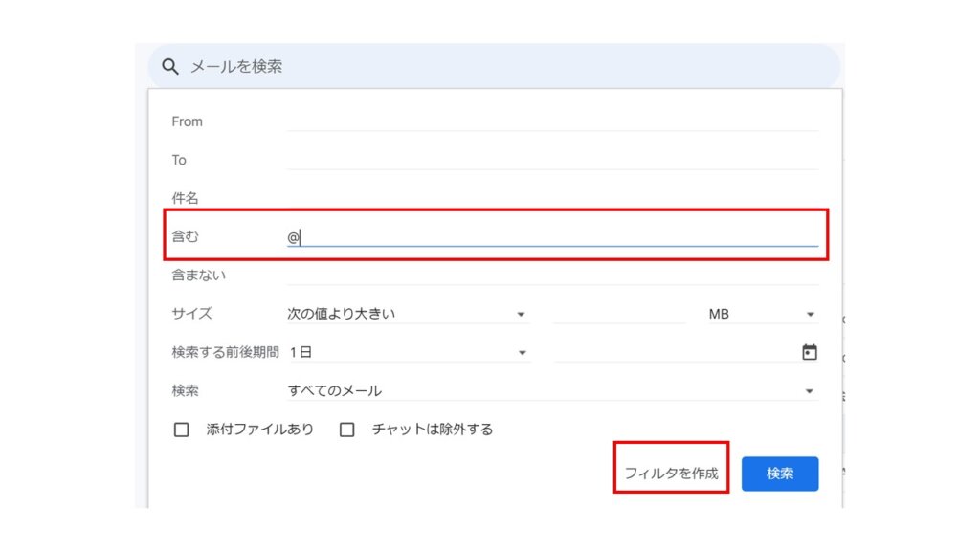This screenshot has width=980, height=551.
Task: Click the フィルタを作成 button
Action: (671, 474)
